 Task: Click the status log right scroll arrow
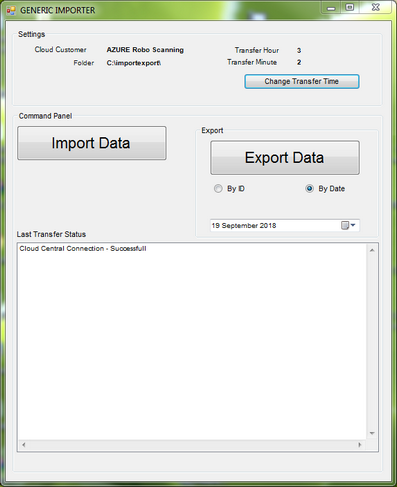click(x=360, y=445)
